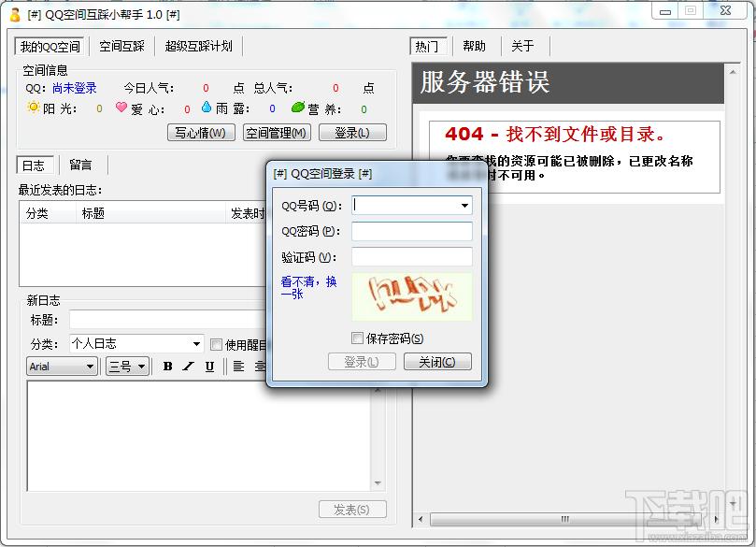Click the 登录(L) button in 空间信息
The width and height of the screenshot is (756, 547).
click(352, 133)
